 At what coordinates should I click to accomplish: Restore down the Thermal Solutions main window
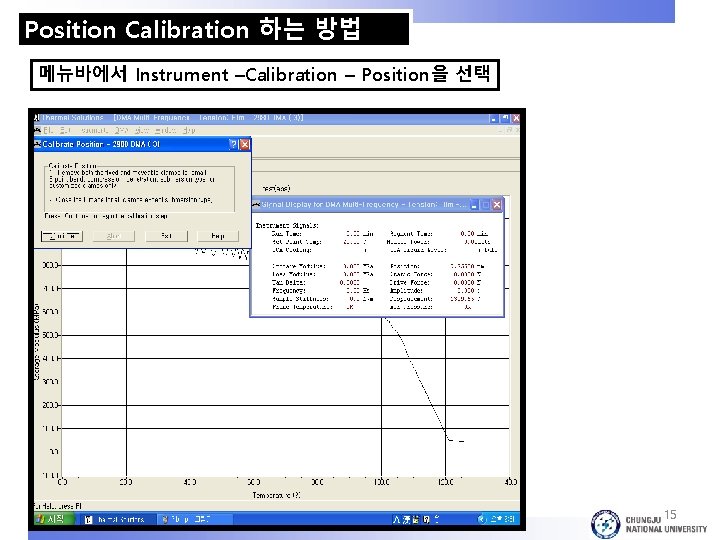[x=505, y=118]
